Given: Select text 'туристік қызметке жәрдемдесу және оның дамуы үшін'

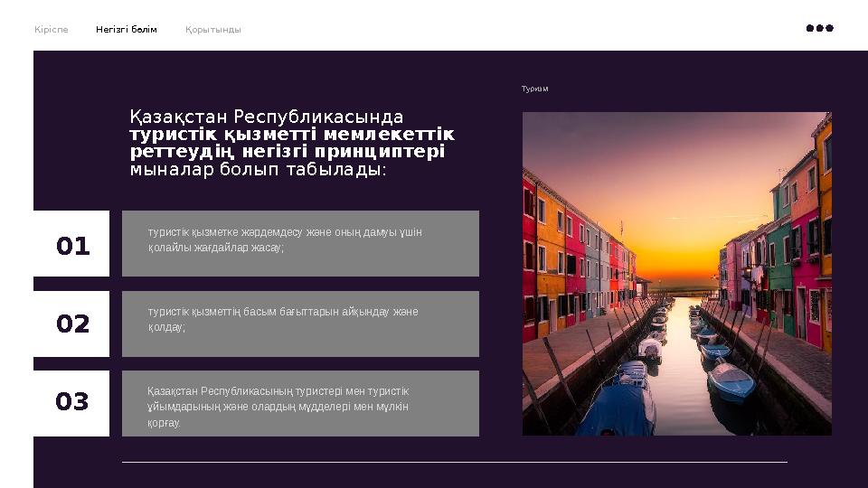Looking at the screenshot, I should 285,232.
